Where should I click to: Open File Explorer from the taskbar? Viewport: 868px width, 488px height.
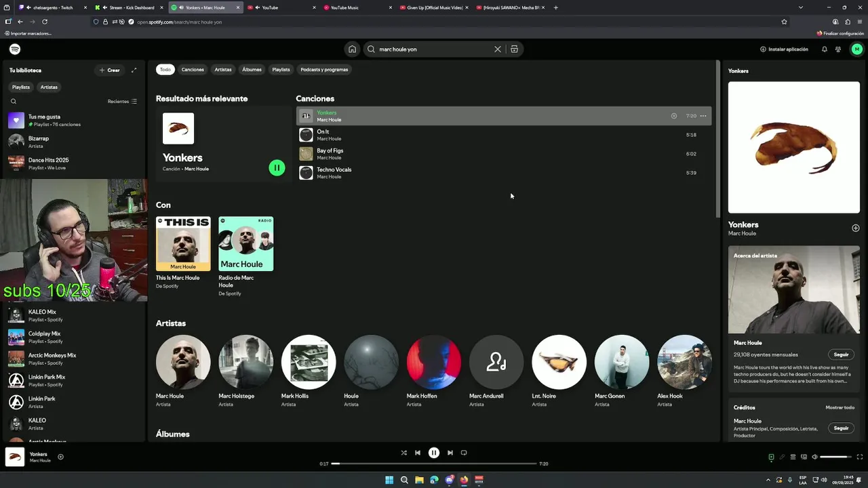pos(419,480)
